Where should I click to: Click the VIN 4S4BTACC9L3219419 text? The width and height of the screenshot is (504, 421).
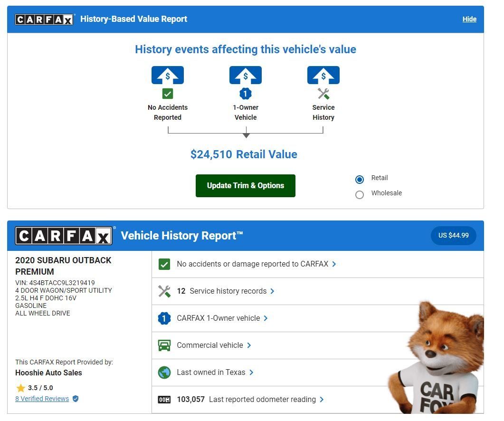55,283
